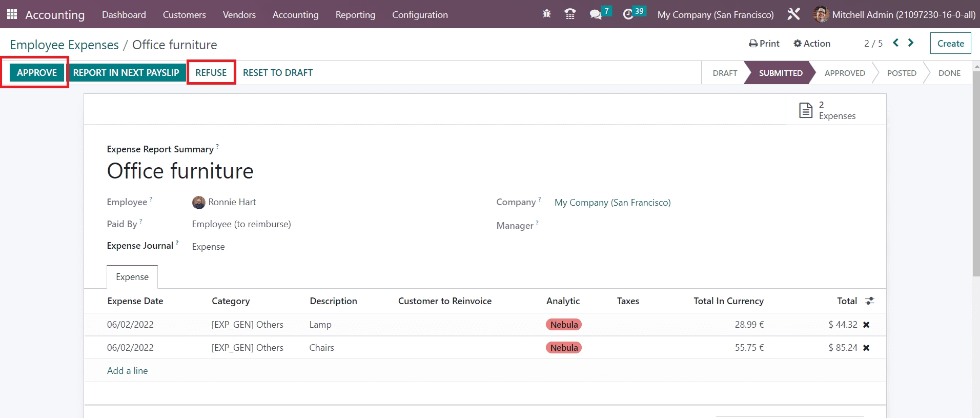980x418 pixels.
Task: Approve the expense report
Action: click(37, 73)
